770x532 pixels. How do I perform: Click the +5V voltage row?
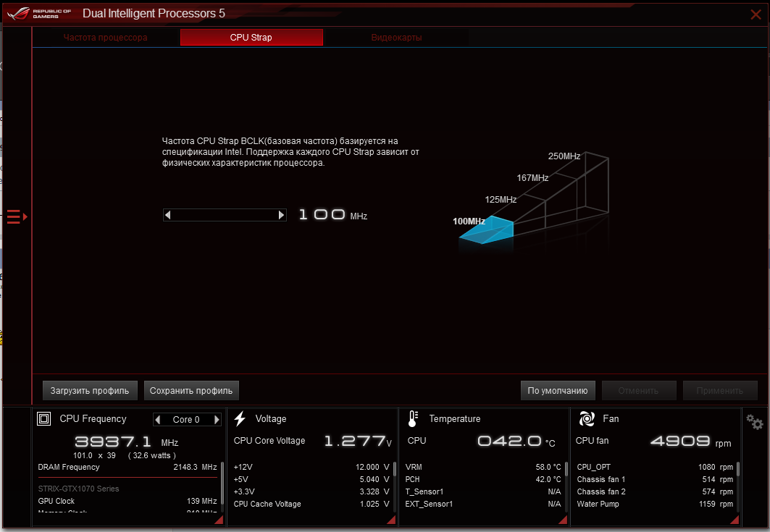coord(311,479)
